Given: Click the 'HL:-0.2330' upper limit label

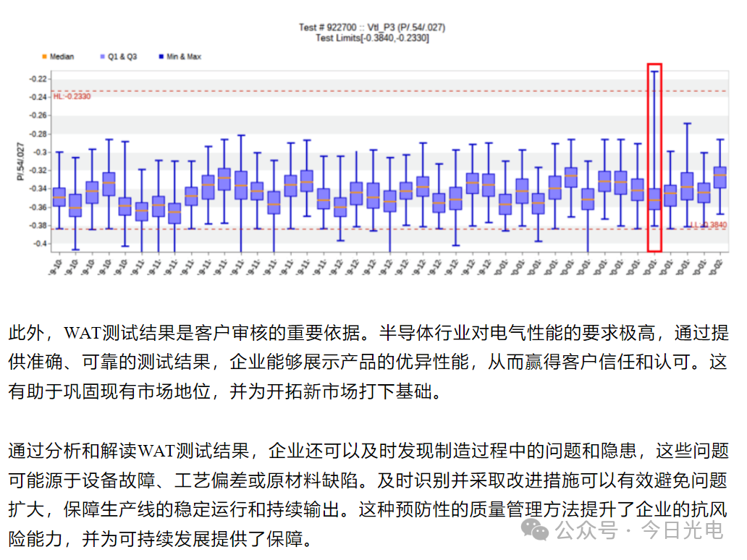Looking at the screenshot, I should pyautogui.click(x=72, y=97).
